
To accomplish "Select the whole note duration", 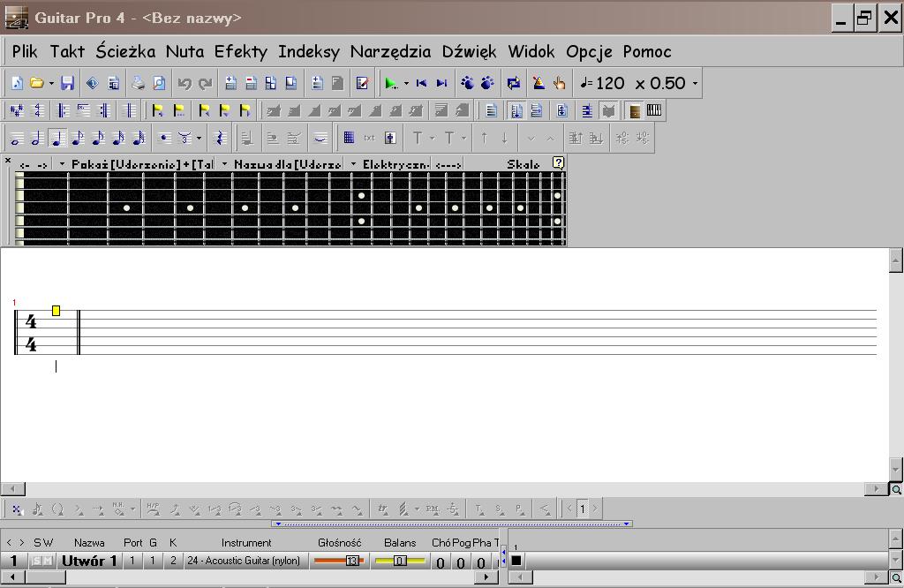I will [17, 139].
